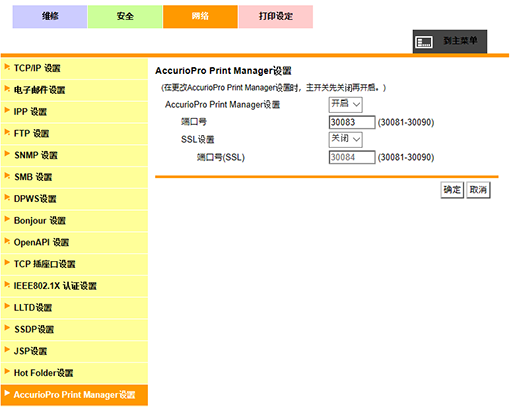
Task: Click the 端口号(SSL) field showing 30084
Action: pyautogui.click(x=352, y=157)
